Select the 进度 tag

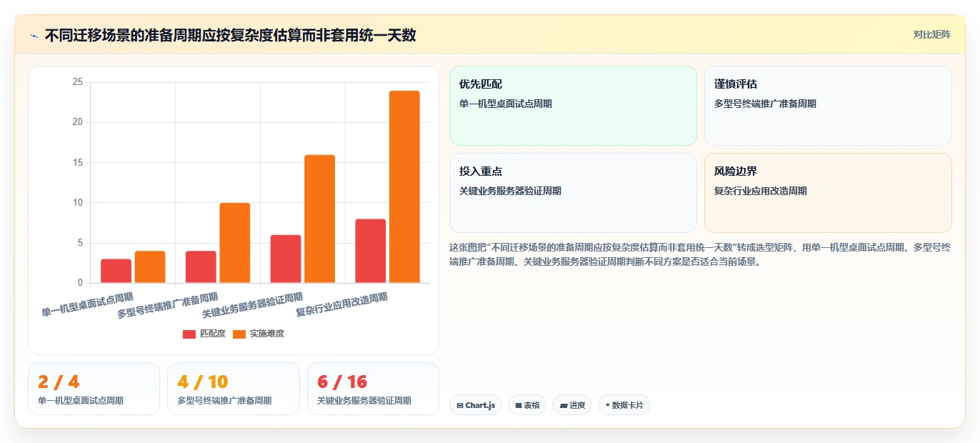click(572, 405)
